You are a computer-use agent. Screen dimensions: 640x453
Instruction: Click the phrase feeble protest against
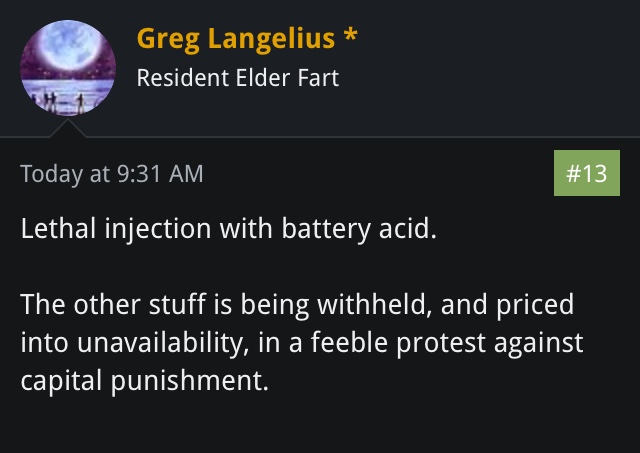[447, 342]
